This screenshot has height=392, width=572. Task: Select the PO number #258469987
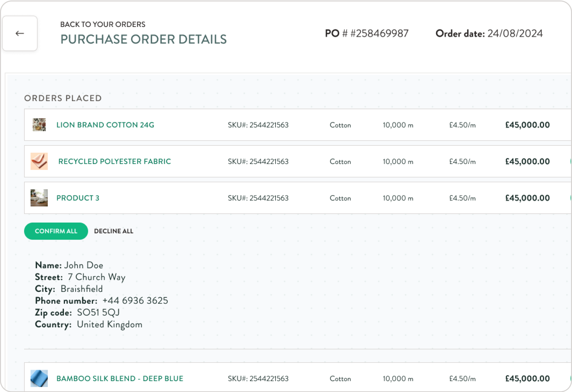click(x=380, y=34)
